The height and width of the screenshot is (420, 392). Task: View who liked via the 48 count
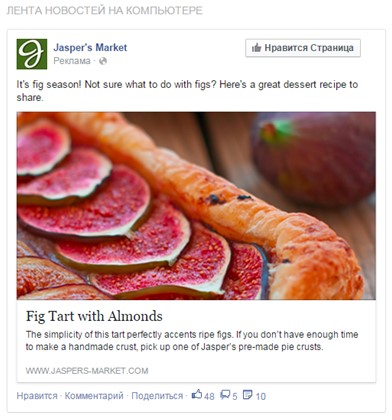click(209, 396)
